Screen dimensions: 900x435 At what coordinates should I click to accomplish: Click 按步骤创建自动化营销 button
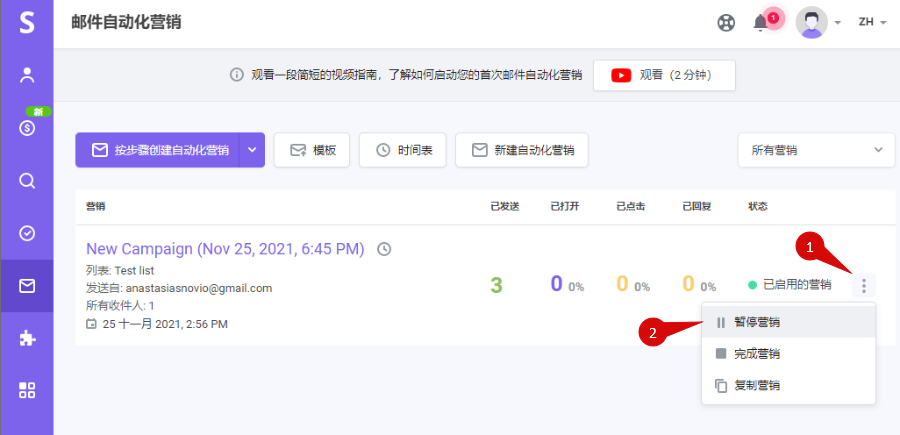coord(157,150)
